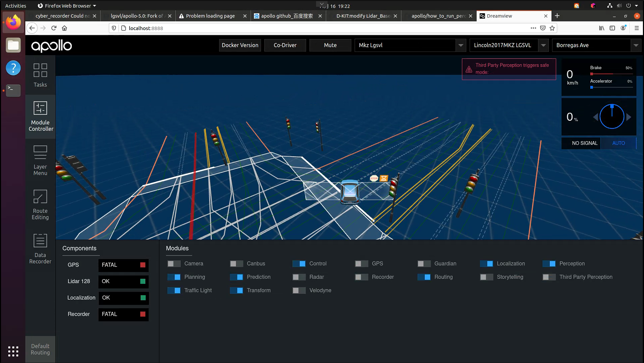Switch to Route Editing view
The height and width of the screenshot is (363, 644).
(40, 204)
